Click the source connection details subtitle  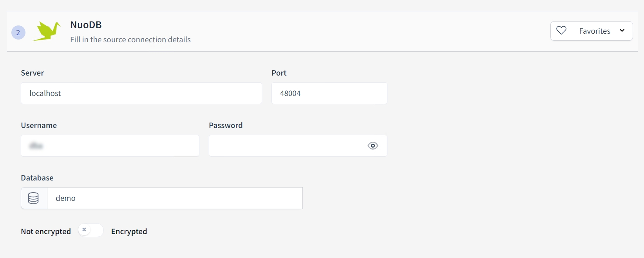pyautogui.click(x=130, y=40)
